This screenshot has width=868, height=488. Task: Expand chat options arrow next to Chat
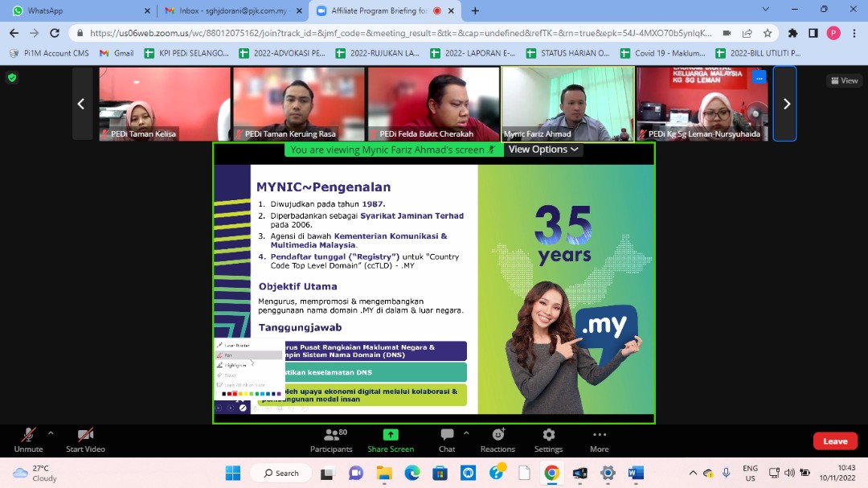pyautogui.click(x=466, y=433)
